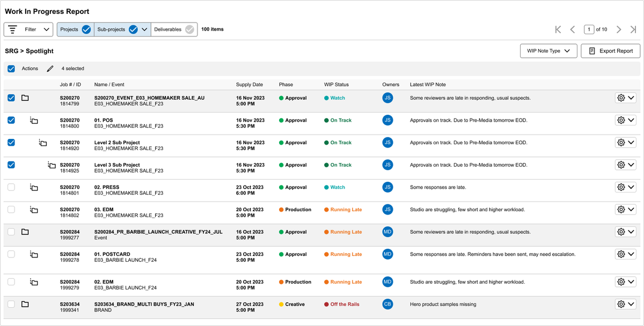Click JS owner avatar on 02. PRESS row

(387, 187)
